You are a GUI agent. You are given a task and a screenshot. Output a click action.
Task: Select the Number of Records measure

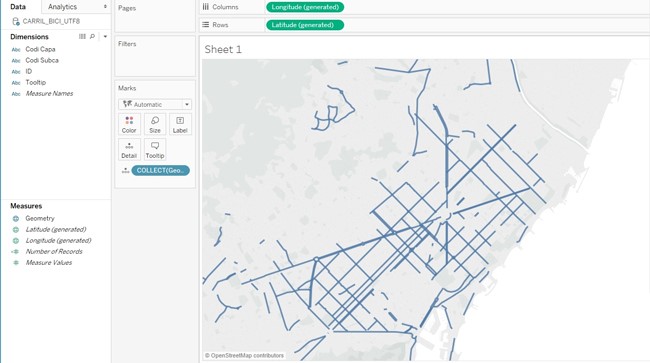54,252
